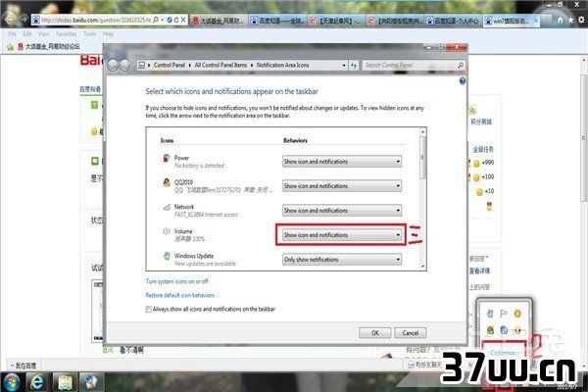Click the Cancel button
The width and height of the screenshot is (588, 392).
click(411, 333)
